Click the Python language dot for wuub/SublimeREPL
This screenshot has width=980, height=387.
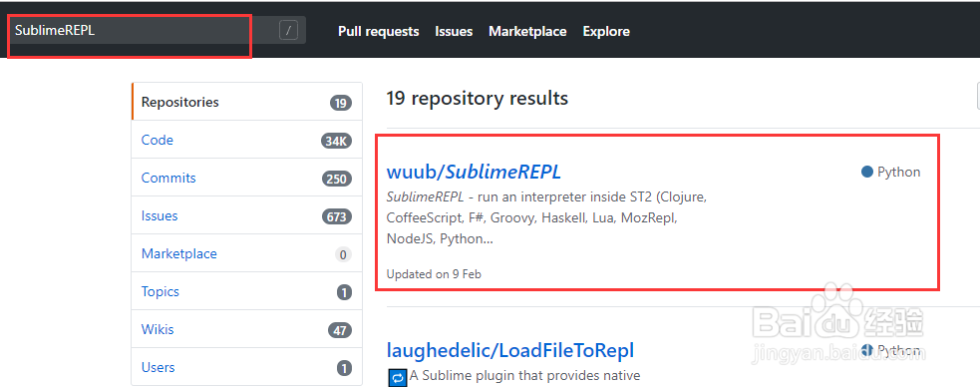867,172
